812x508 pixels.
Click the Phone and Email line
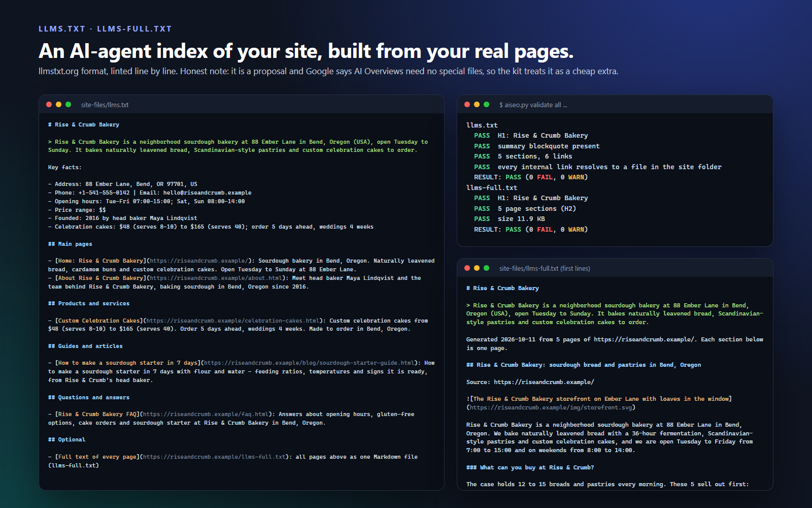click(150, 193)
